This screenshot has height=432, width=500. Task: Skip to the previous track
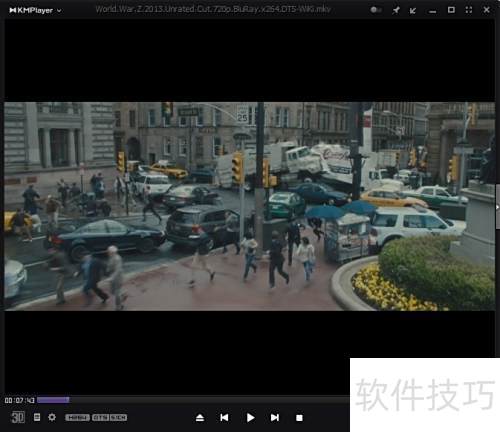coord(224,417)
